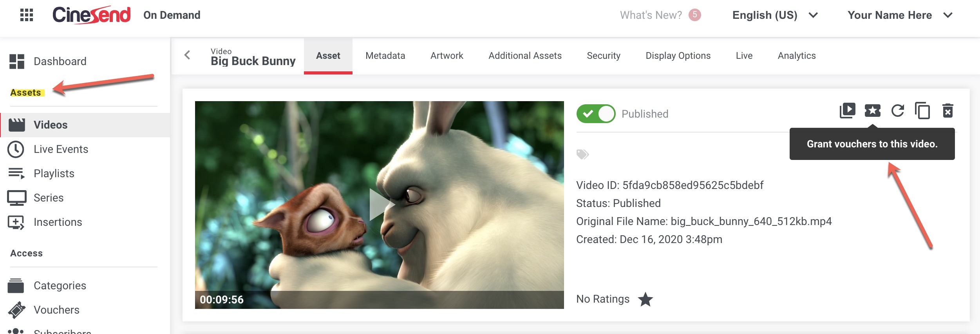Click the 00:09:56 duration label
The image size is (980, 334).
tap(222, 300)
